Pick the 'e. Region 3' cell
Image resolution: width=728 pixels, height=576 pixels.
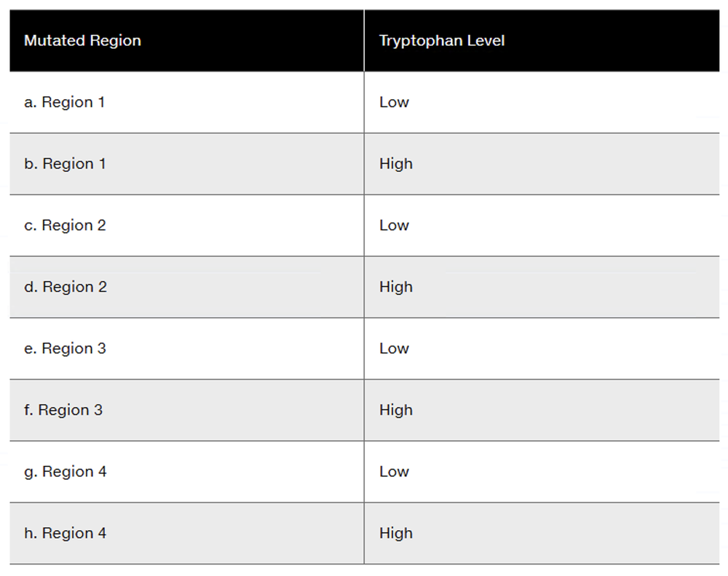point(65,349)
